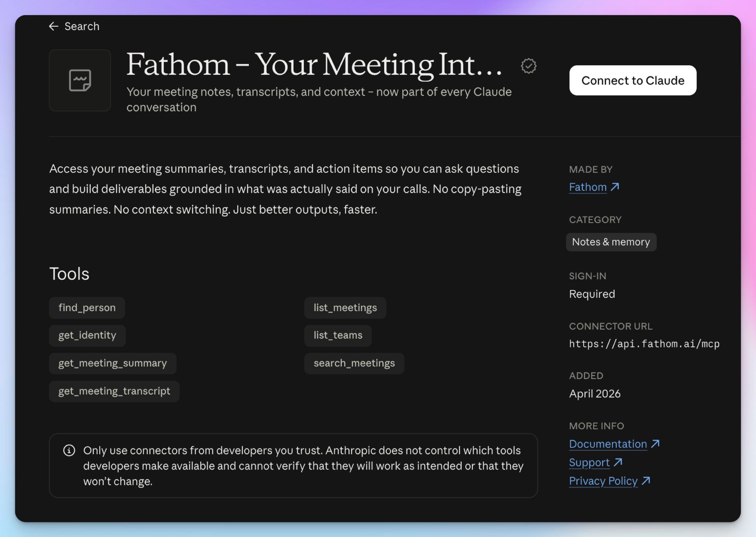Click the external arrow icon next to Privacy Policy

tap(646, 481)
